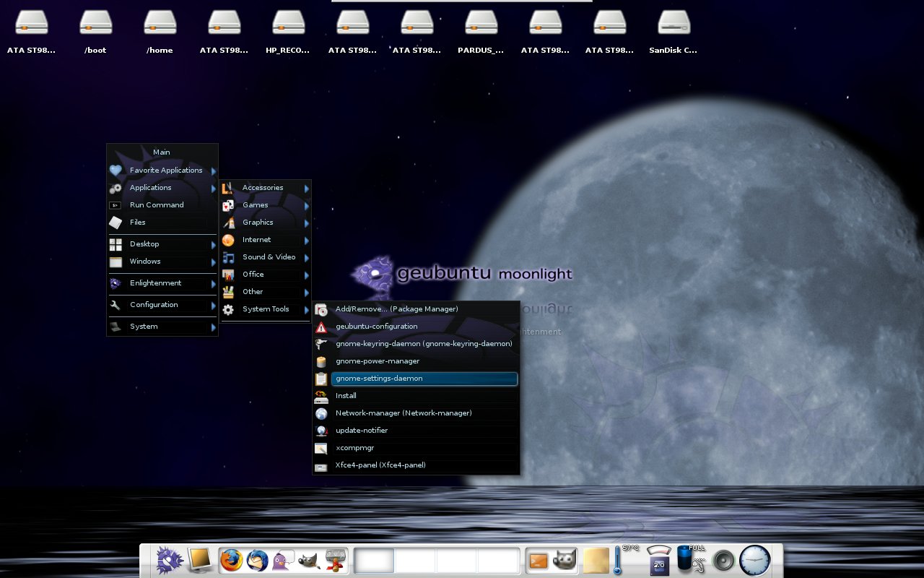Open the Other category in Applications
The width and height of the screenshot is (924, 578).
coord(266,292)
